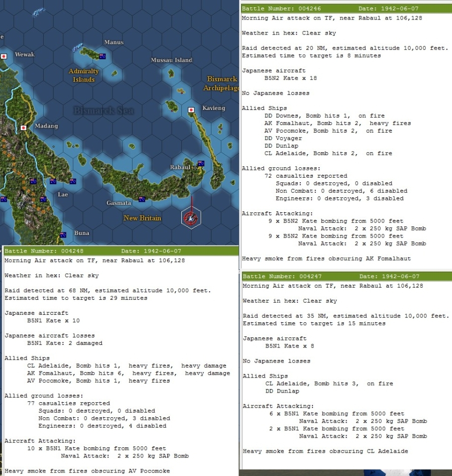Select the Admiralty Islands map label
452x476 pixels.
[x=83, y=75]
